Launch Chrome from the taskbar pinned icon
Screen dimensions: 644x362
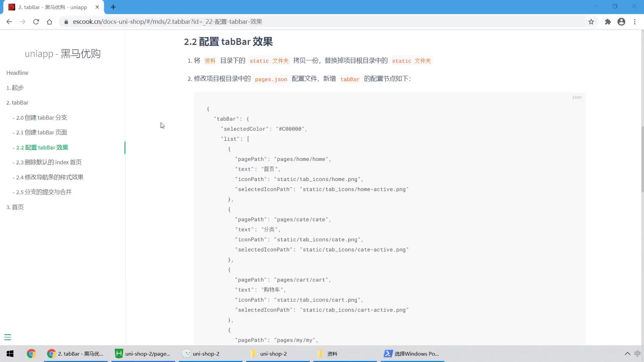pos(31,354)
